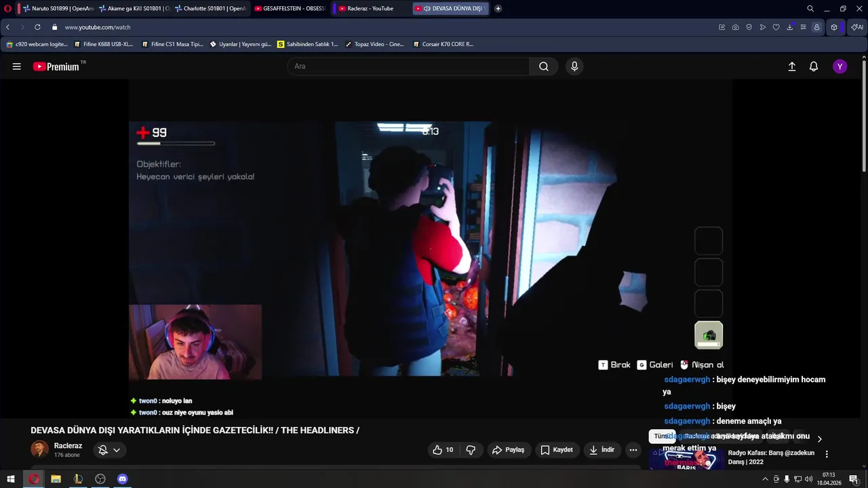Show hidden system tray icons
Image resolution: width=868 pixels, height=488 pixels.
pyautogui.click(x=766, y=479)
